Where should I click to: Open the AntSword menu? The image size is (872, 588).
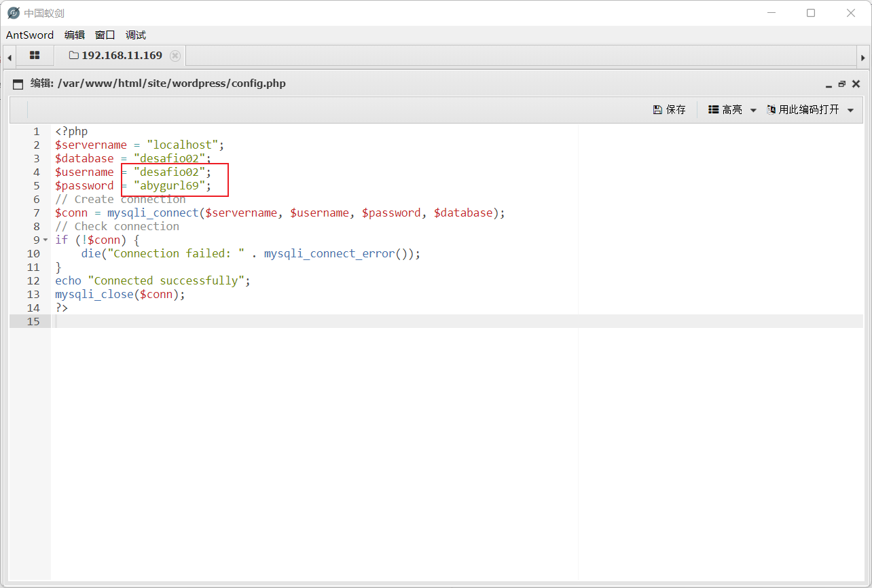[30, 35]
